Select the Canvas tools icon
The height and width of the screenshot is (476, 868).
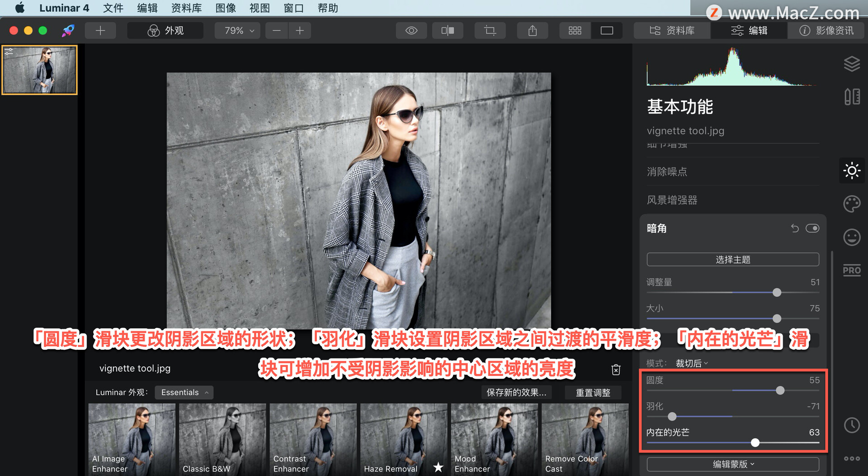click(x=852, y=96)
